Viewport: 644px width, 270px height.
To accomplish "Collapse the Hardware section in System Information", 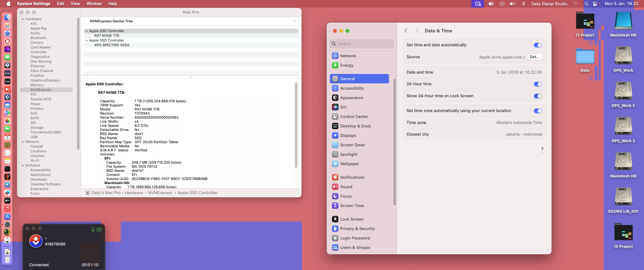I will 23,19.
